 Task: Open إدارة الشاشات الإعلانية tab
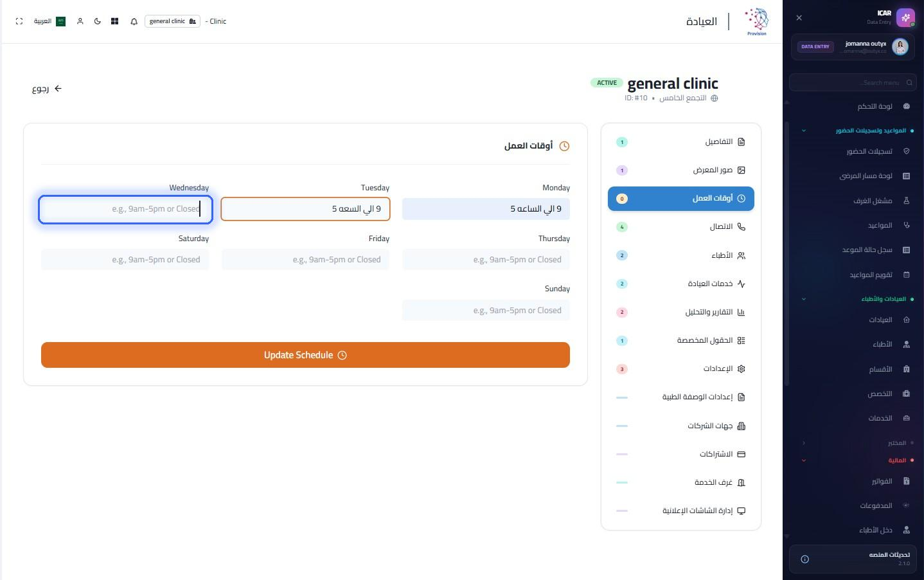click(681, 511)
